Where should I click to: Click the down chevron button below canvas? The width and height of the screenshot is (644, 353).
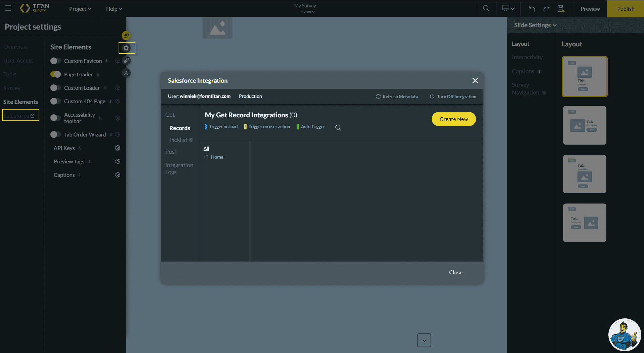pyautogui.click(x=424, y=340)
